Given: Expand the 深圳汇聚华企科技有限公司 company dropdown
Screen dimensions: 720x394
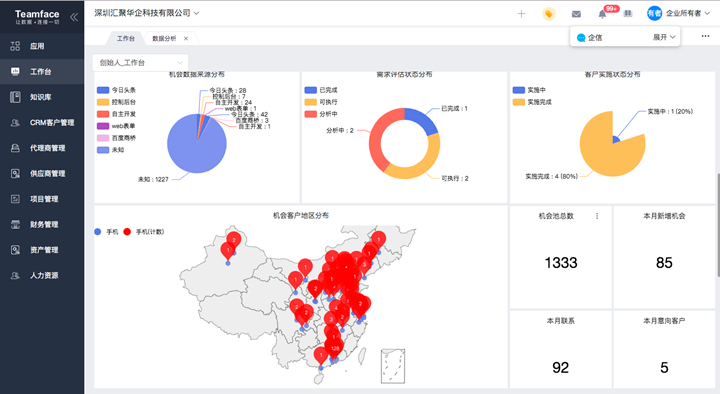Looking at the screenshot, I should point(147,13).
